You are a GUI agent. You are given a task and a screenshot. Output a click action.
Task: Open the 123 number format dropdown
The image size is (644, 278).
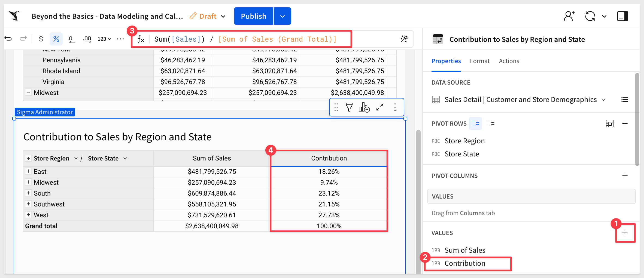click(104, 39)
